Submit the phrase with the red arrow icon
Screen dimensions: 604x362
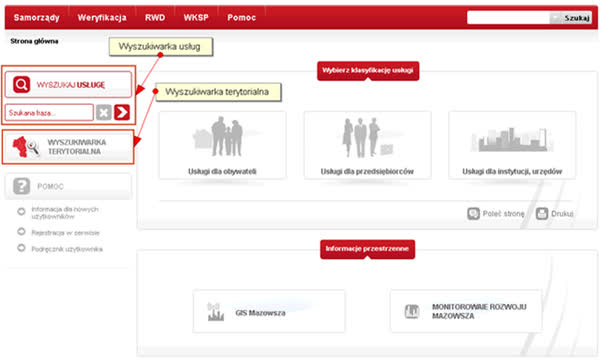click(x=122, y=112)
